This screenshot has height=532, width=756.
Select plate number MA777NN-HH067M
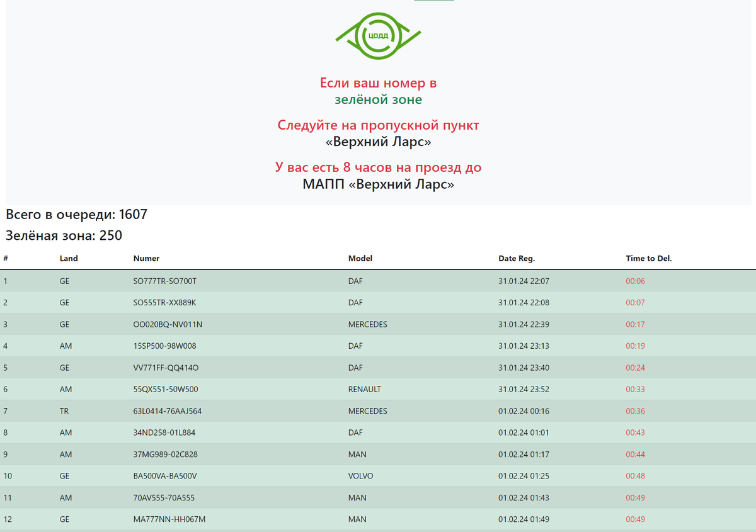[x=169, y=519]
